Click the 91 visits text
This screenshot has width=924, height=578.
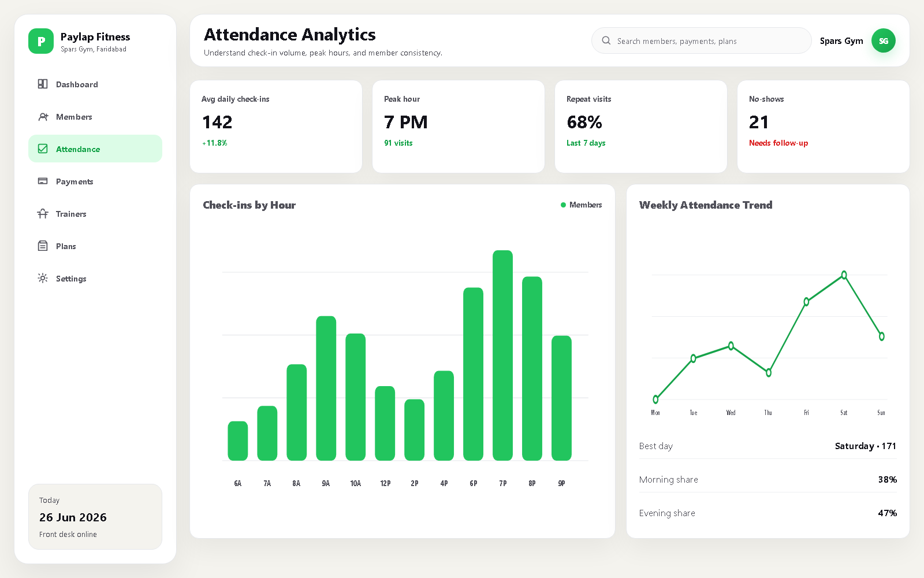pos(398,143)
